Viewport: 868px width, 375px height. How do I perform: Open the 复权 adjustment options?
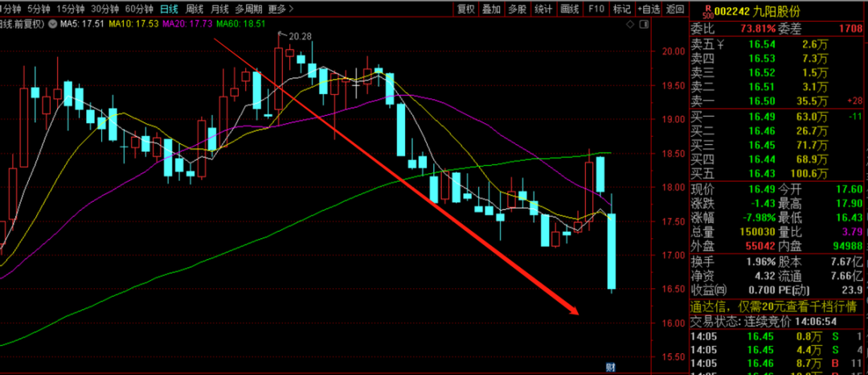point(465,9)
